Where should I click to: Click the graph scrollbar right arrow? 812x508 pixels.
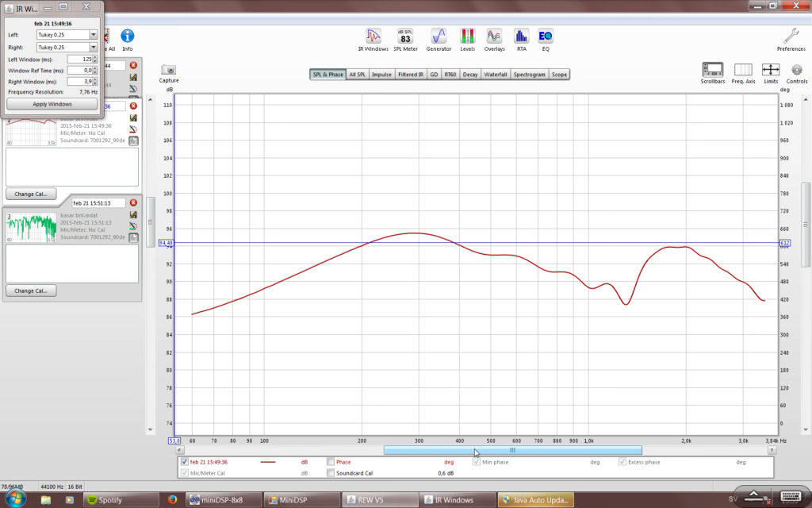[772, 450]
